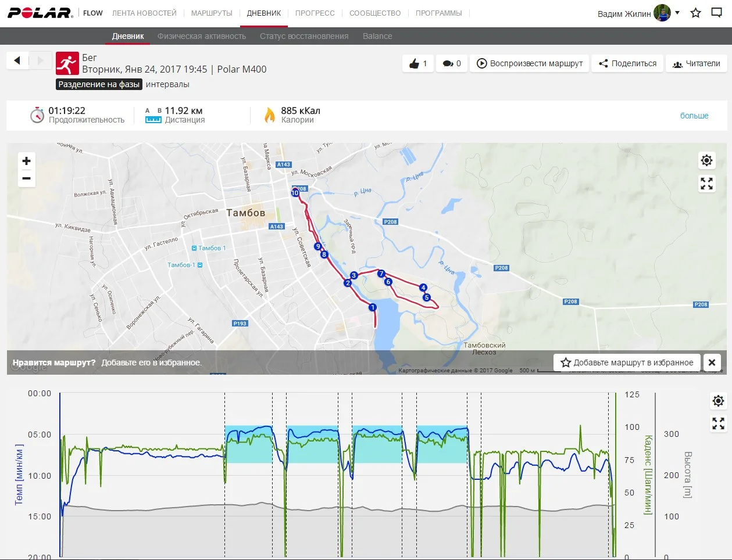Screen dimensions: 732x560
Task: Click Воспроизвести маршрут button
Action: [530, 63]
